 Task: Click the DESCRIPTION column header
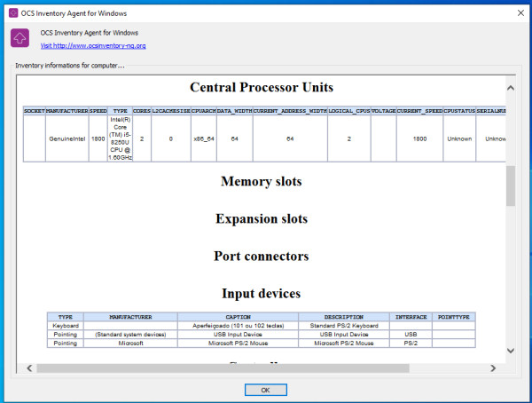[x=344, y=317]
